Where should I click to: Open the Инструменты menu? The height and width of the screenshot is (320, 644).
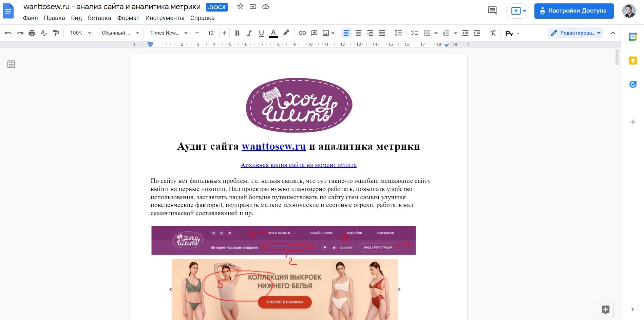tap(165, 18)
